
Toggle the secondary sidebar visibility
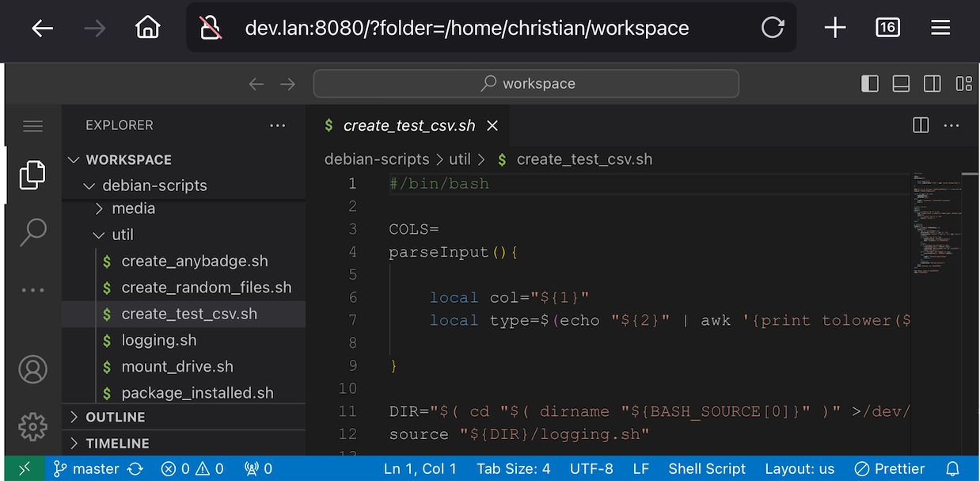(x=933, y=83)
